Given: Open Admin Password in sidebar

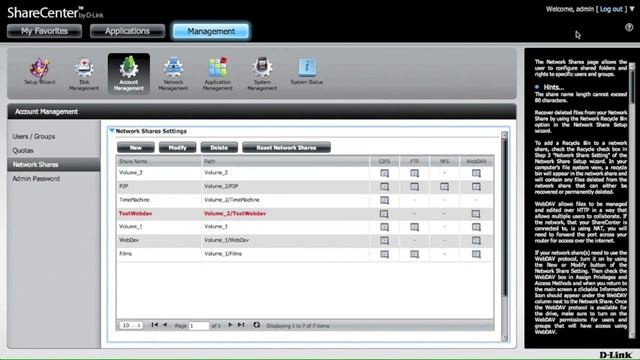Looking at the screenshot, I should coord(36,179).
